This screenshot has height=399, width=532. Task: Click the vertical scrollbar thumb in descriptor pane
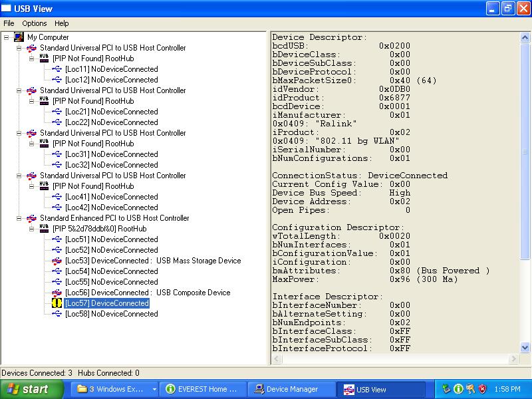(x=525, y=152)
